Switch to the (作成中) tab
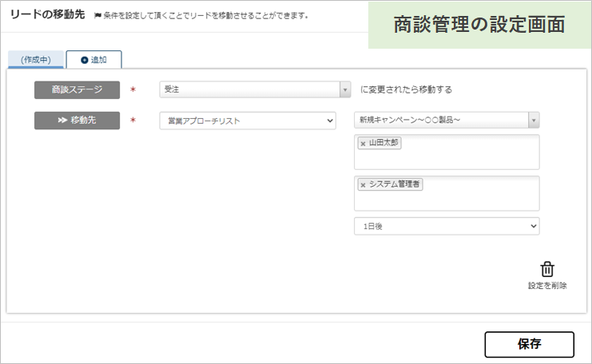This screenshot has height=364, width=592. tap(36, 60)
